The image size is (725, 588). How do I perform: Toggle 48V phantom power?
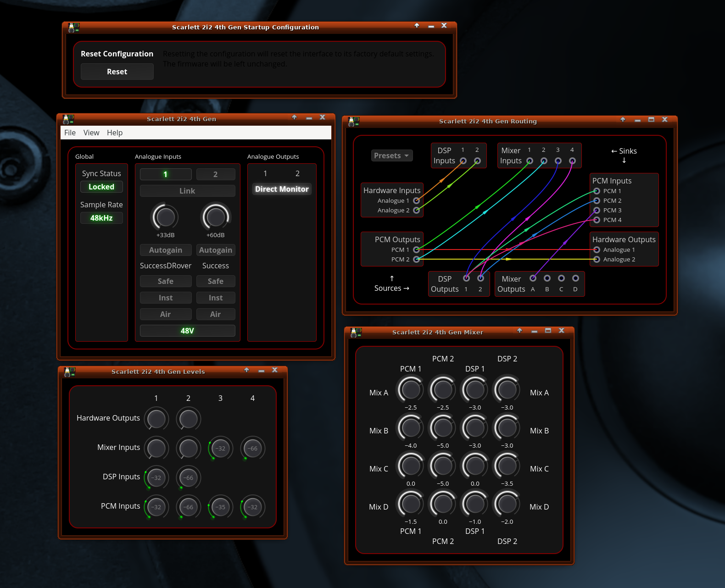click(187, 331)
